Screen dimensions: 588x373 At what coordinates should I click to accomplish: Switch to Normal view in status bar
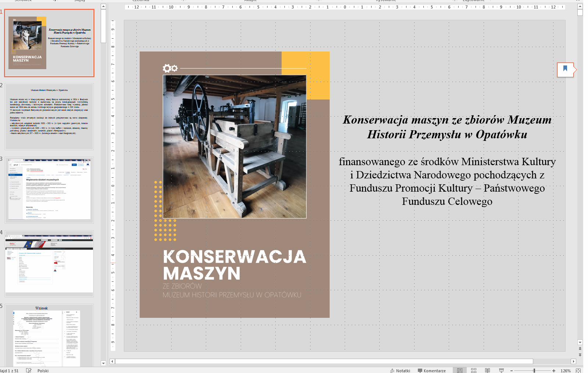coord(459,370)
